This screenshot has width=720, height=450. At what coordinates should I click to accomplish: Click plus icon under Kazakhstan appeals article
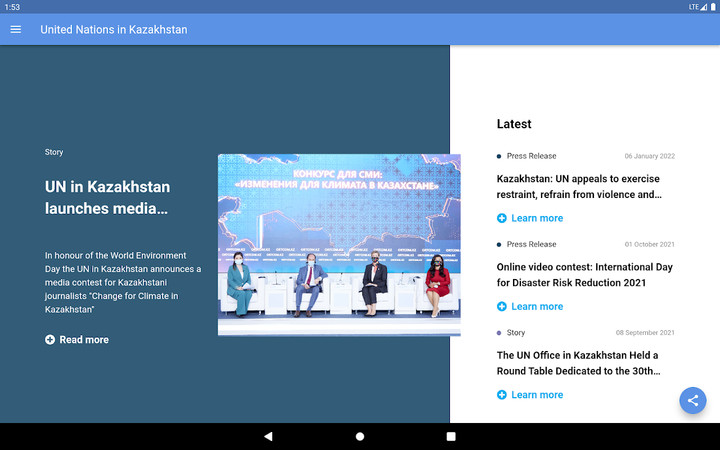[502, 218]
